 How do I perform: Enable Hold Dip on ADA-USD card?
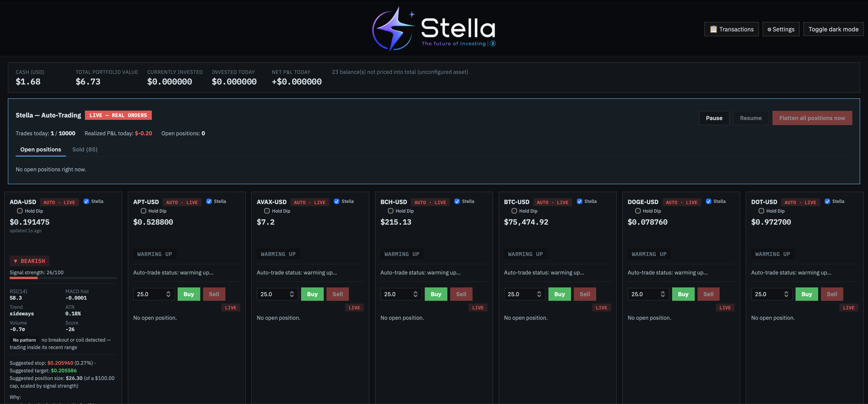click(x=20, y=211)
